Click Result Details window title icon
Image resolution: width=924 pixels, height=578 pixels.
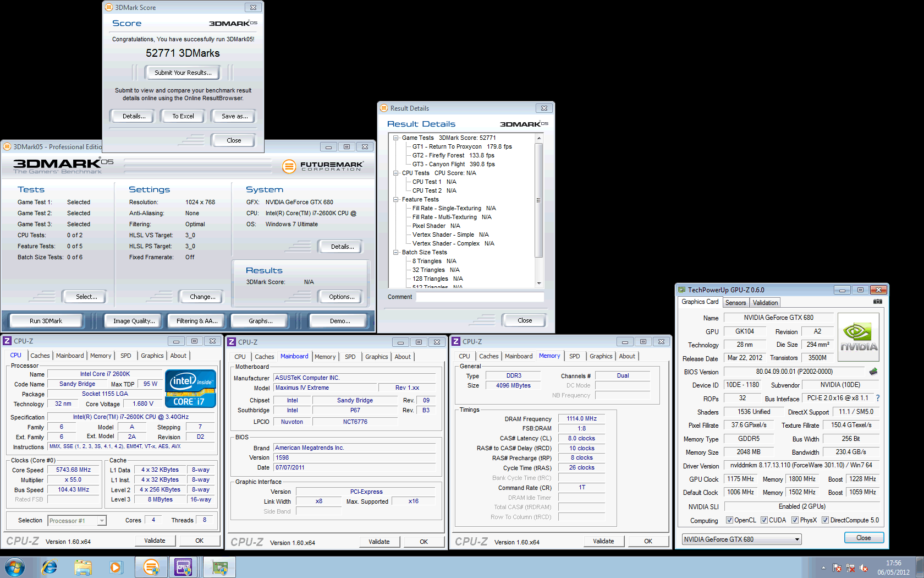pyautogui.click(x=384, y=108)
